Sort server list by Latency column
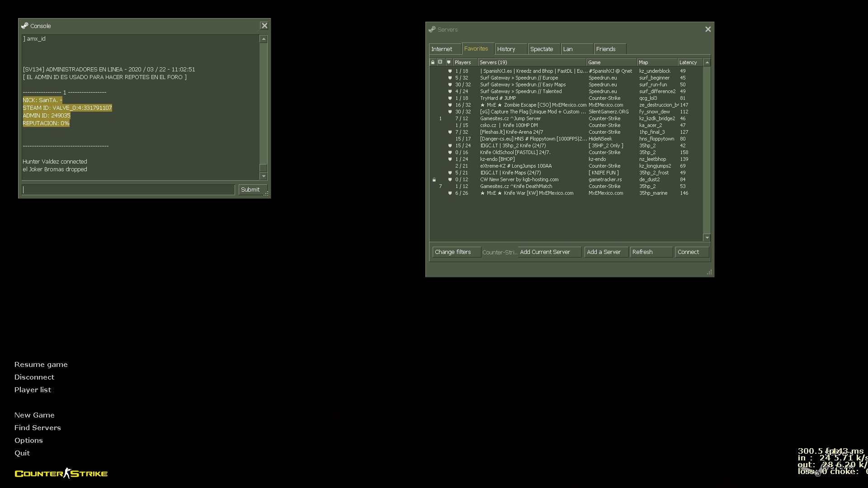868x488 pixels. pyautogui.click(x=690, y=62)
